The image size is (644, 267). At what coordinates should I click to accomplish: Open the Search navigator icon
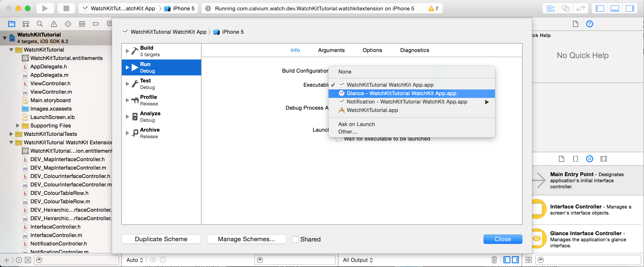click(x=40, y=24)
